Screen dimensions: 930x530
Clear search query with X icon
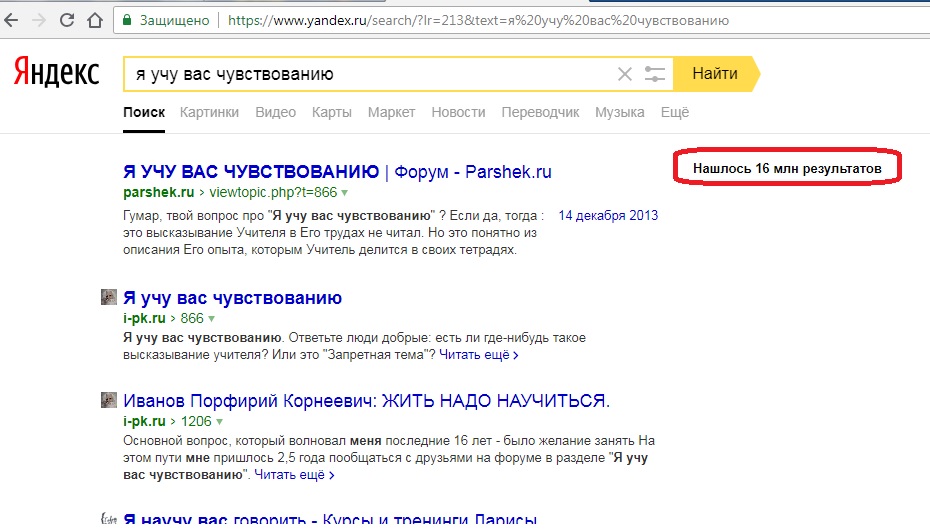[625, 74]
